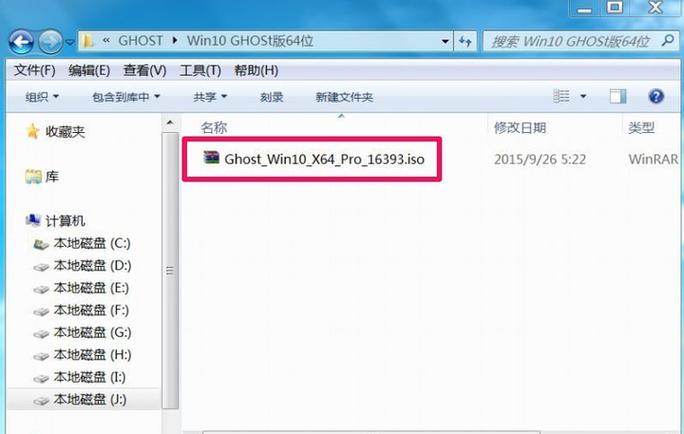The image size is (684, 434).
Task: Select 收藏夹 in the navigation pane
Action: pos(65,131)
